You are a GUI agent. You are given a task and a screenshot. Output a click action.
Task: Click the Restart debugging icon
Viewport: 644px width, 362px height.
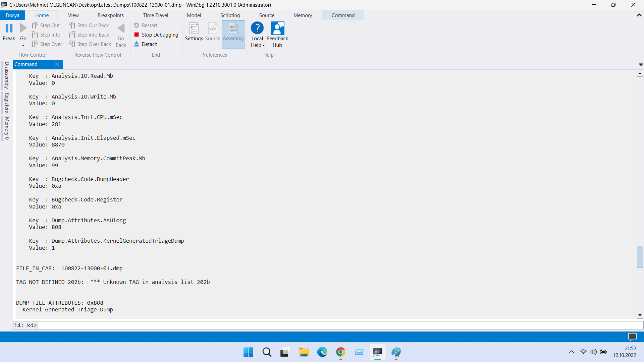click(x=137, y=25)
